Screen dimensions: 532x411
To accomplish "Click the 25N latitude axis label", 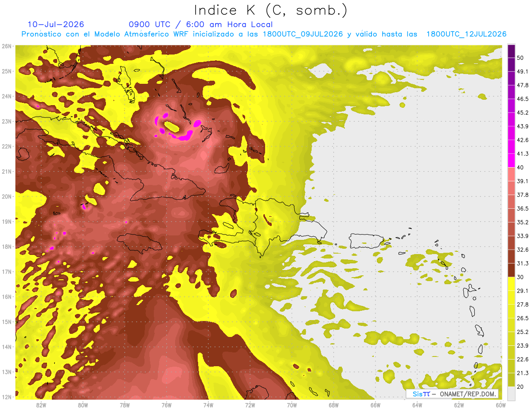I will tap(6, 71).
